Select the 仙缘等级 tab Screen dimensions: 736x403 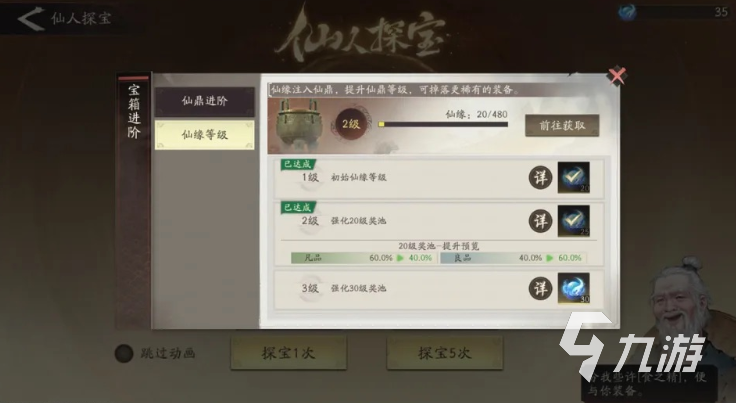point(205,135)
